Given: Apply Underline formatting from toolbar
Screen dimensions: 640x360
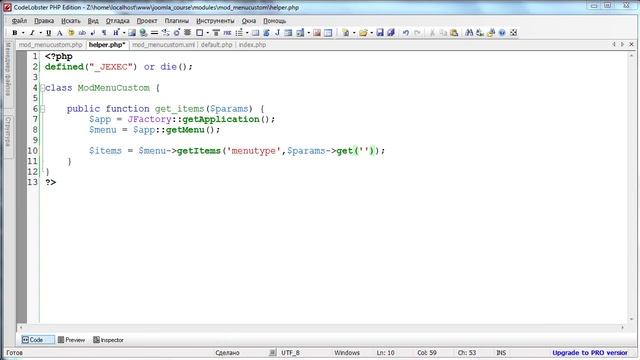Looking at the screenshot, I should pos(49,33).
